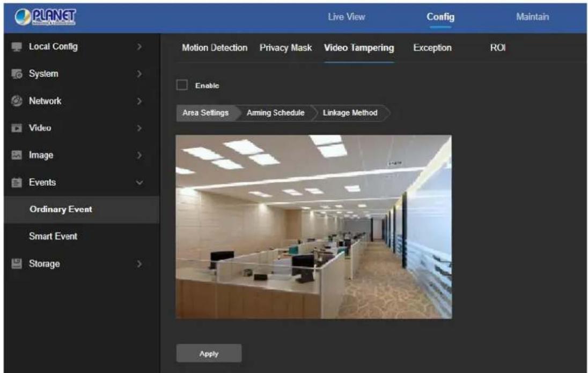The height and width of the screenshot is (373, 588).
Task: Expand the Storage menu chevron
Action: coord(139,264)
